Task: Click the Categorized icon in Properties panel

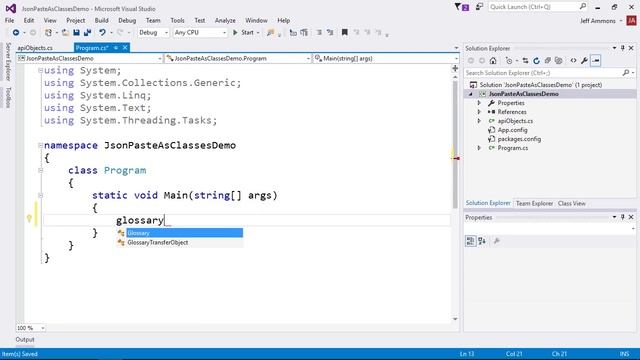Action: click(x=470, y=241)
